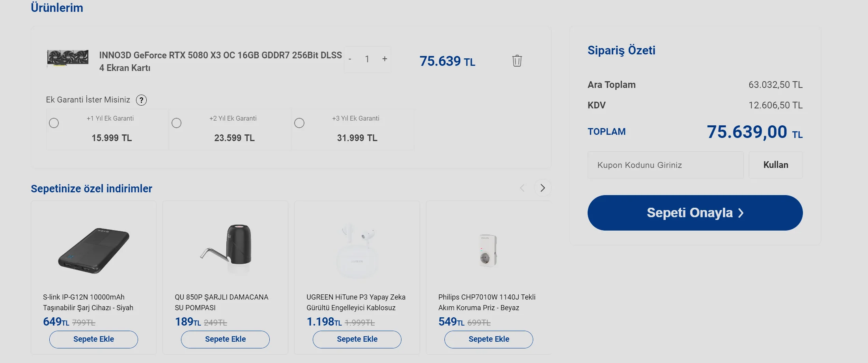Open the RTX 5080 graphics card thumbnail
The image size is (868, 363).
tap(68, 58)
